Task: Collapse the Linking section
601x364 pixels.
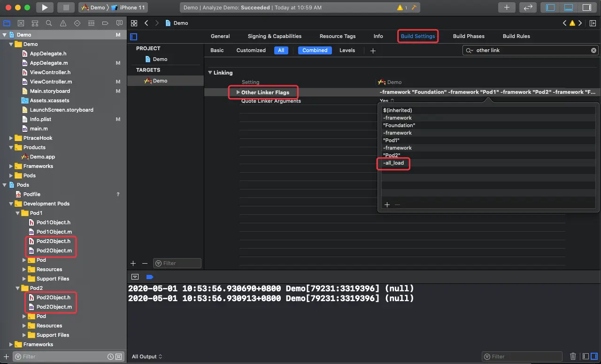Action: tap(210, 73)
